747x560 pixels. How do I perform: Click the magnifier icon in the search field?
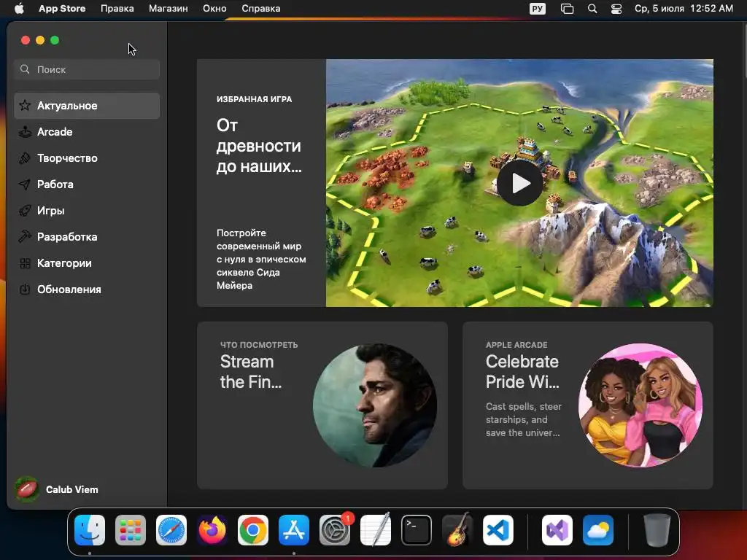(25, 69)
